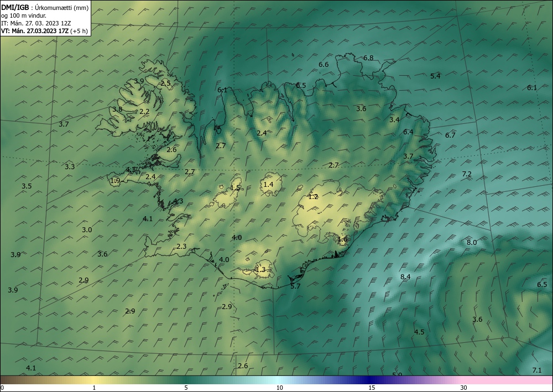Screen dimensions: 553x392
Task: Click the 6.7 value offshore
Action: 450,135
